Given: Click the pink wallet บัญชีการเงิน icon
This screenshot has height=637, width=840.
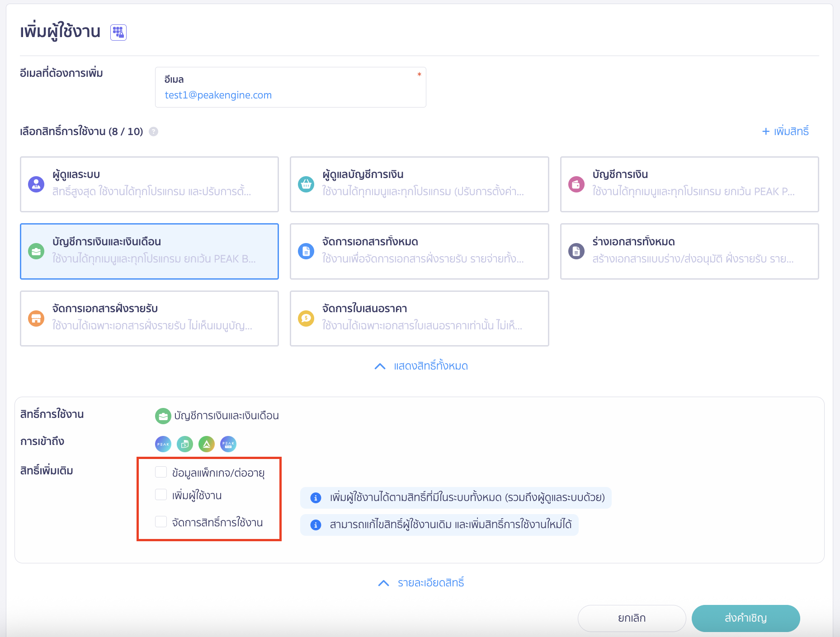Looking at the screenshot, I should (576, 184).
